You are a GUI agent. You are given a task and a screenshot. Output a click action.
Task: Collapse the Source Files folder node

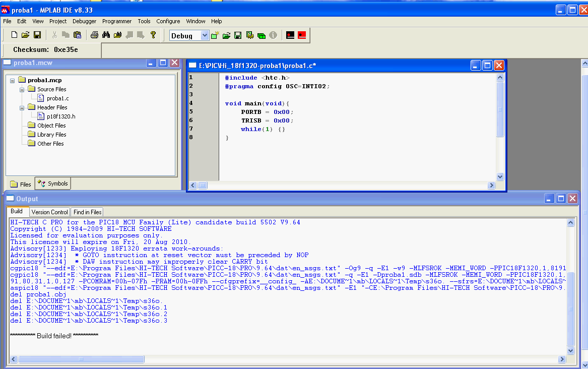point(22,89)
